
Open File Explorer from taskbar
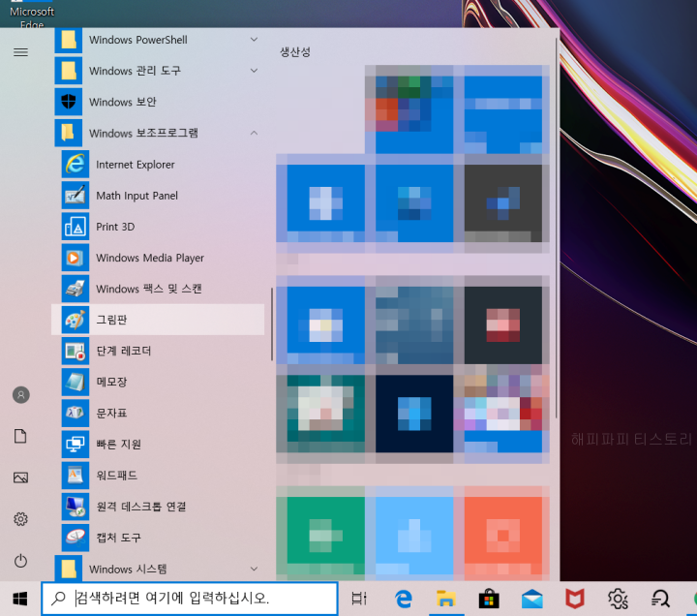tap(446, 599)
